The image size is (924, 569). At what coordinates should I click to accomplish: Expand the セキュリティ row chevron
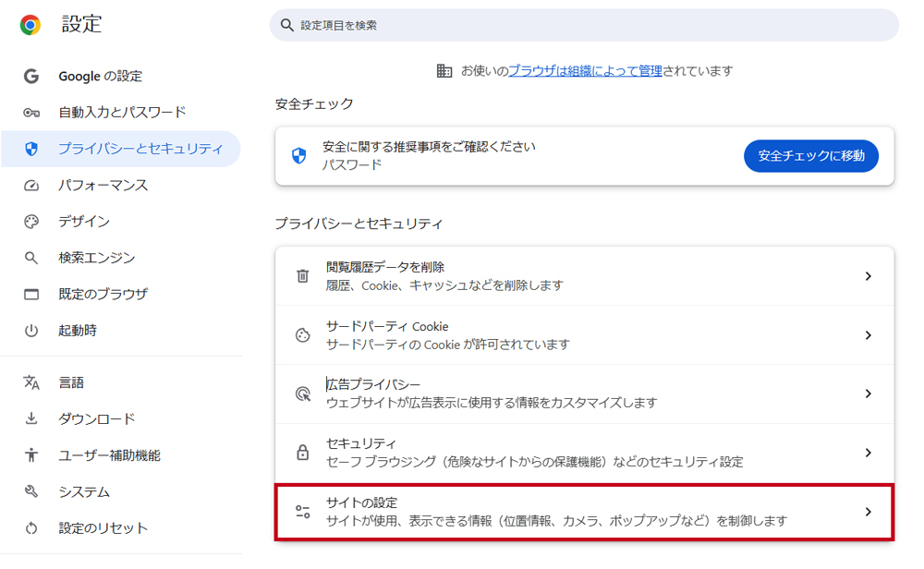coord(868,453)
